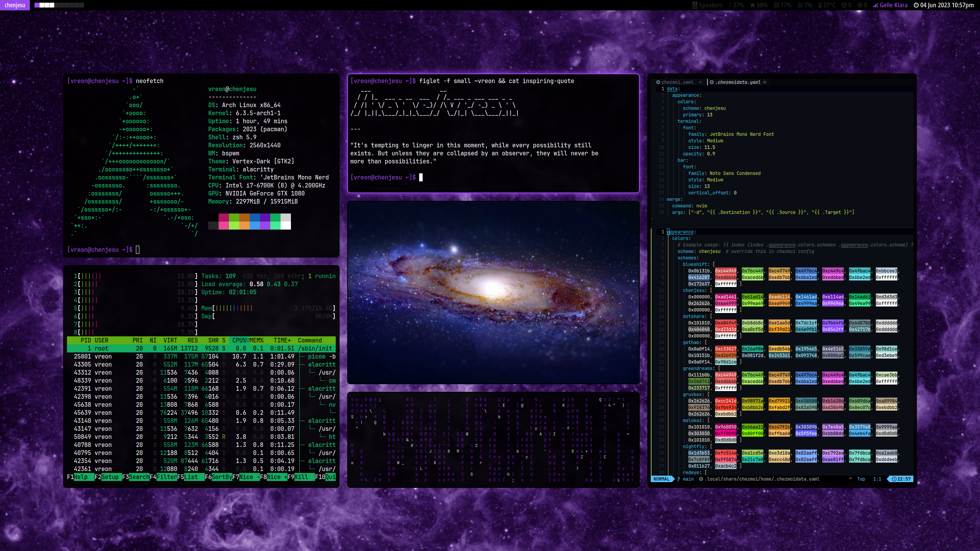Select the root /sbin/init process row
The width and height of the screenshot is (980, 551).
(x=201, y=348)
